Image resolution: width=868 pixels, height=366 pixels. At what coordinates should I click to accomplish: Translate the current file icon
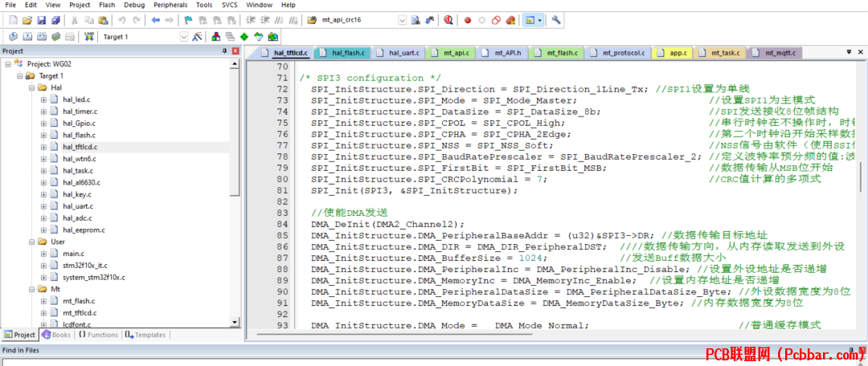[14, 37]
